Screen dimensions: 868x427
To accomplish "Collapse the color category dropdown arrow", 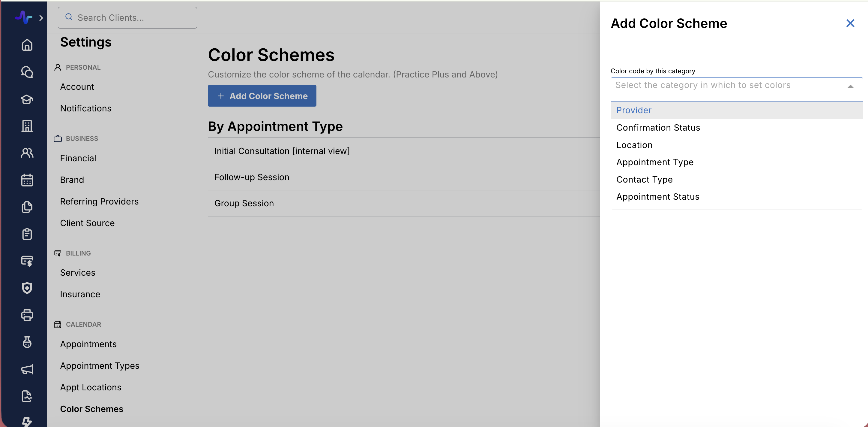I will pos(850,87).
